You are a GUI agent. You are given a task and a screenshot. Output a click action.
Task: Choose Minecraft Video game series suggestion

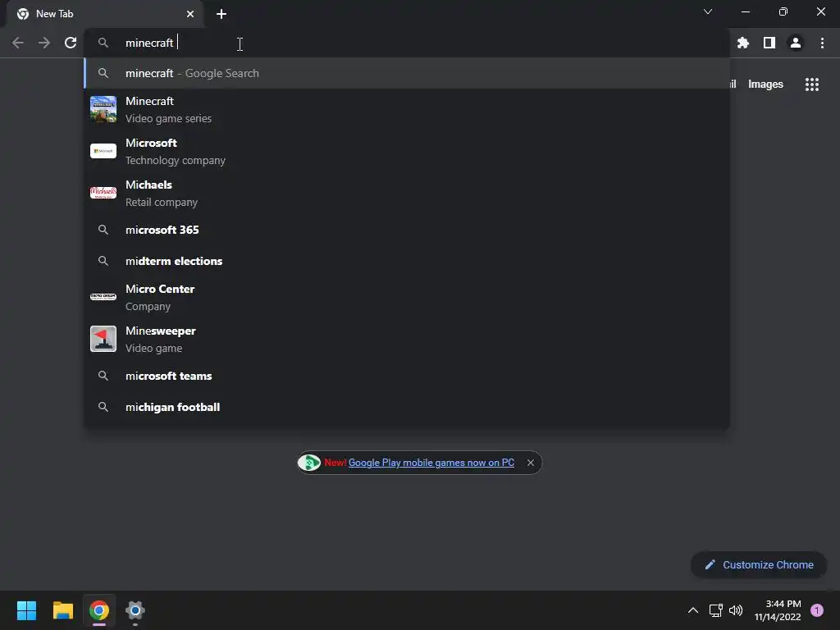[407, 109]
